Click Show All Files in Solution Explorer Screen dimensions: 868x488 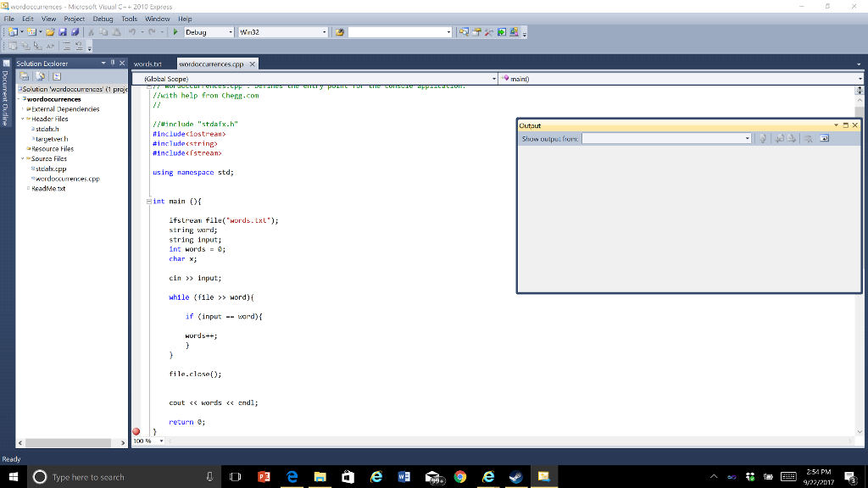(40, 75)
